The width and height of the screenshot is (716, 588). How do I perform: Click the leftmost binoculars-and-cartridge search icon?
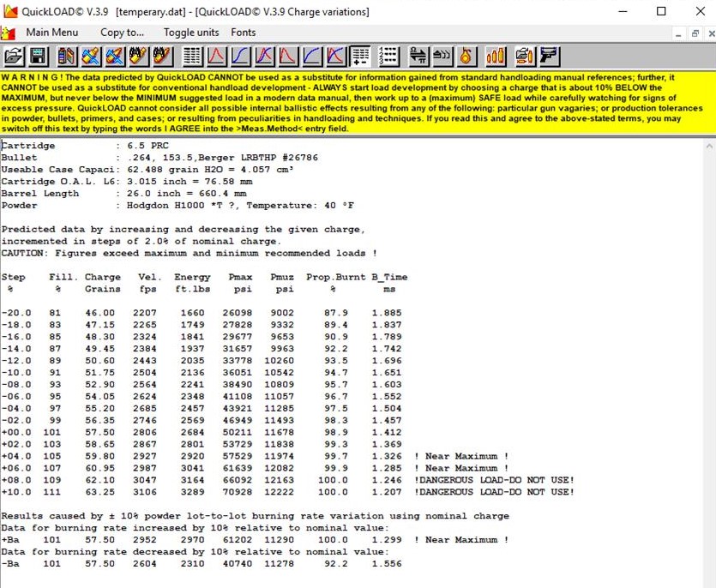pyautogui.click(x=139, y=57)
